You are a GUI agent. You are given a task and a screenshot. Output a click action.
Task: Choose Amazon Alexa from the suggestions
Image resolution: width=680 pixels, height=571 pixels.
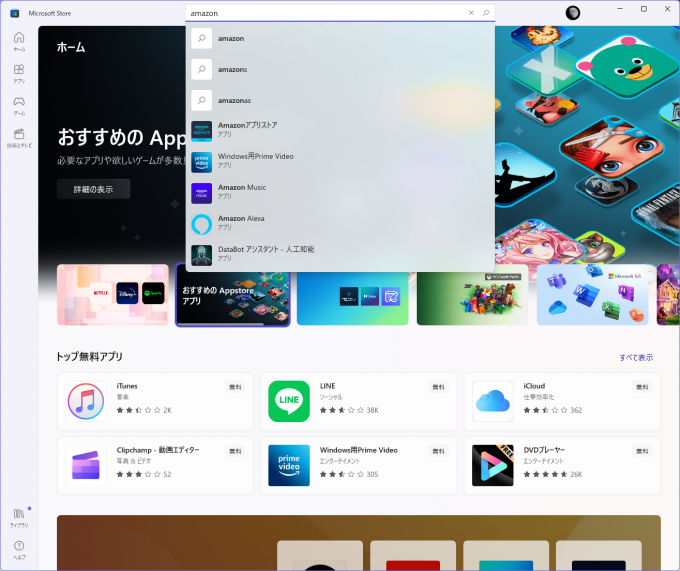pyautogui.click(x=340, y=224)
